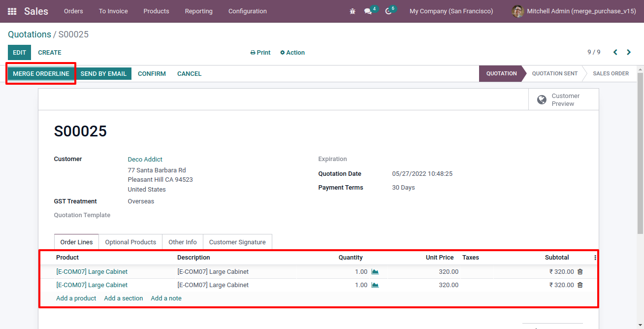Open the Configuration menu
The height and width of the screenshot is (329, 644).
[248, 11]
